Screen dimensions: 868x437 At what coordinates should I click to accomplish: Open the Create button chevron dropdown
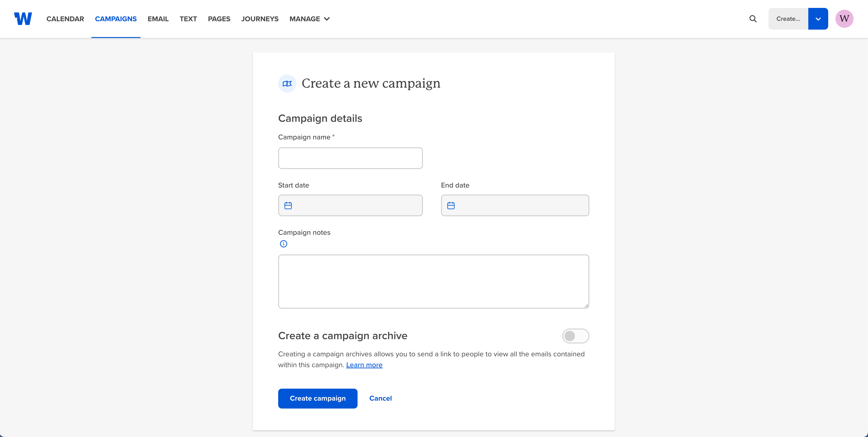pyautogui.click(x=818, y=19)
